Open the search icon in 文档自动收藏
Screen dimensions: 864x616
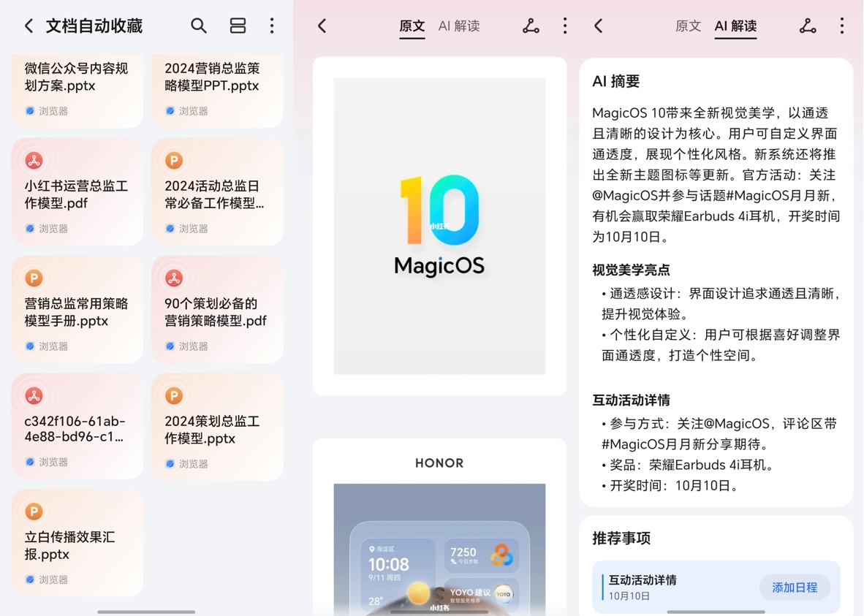pos(199,25)
